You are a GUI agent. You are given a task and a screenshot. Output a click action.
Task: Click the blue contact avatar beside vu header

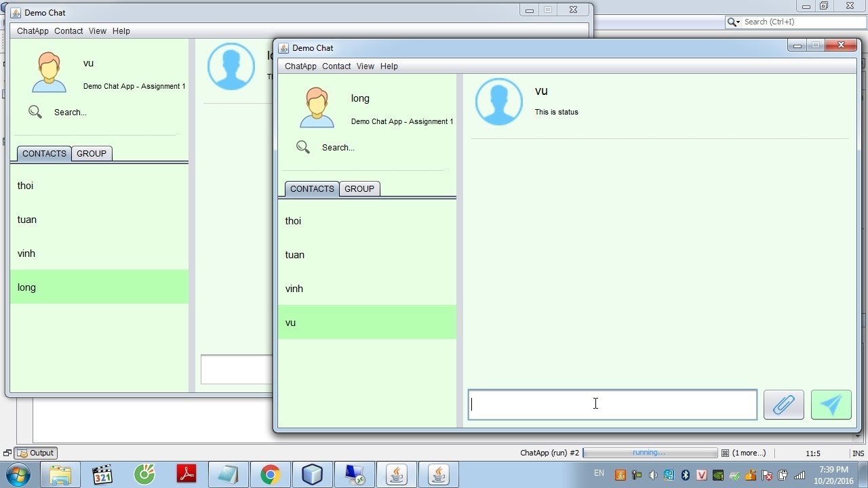499,102
